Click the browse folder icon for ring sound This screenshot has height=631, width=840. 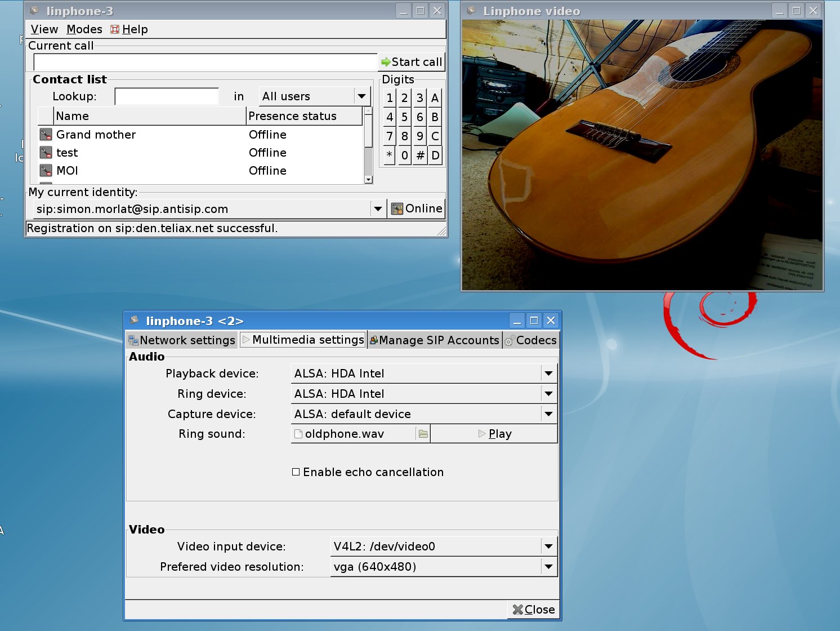click(423, 434)
